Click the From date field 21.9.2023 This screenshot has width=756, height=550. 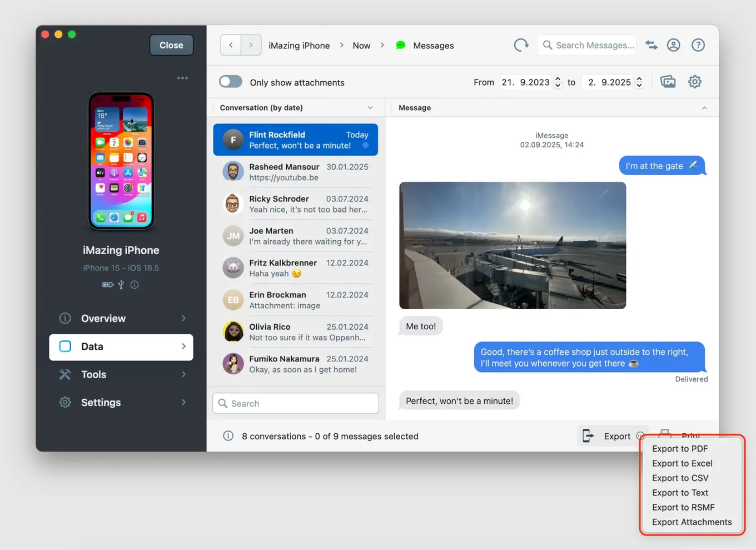[526, 82]
